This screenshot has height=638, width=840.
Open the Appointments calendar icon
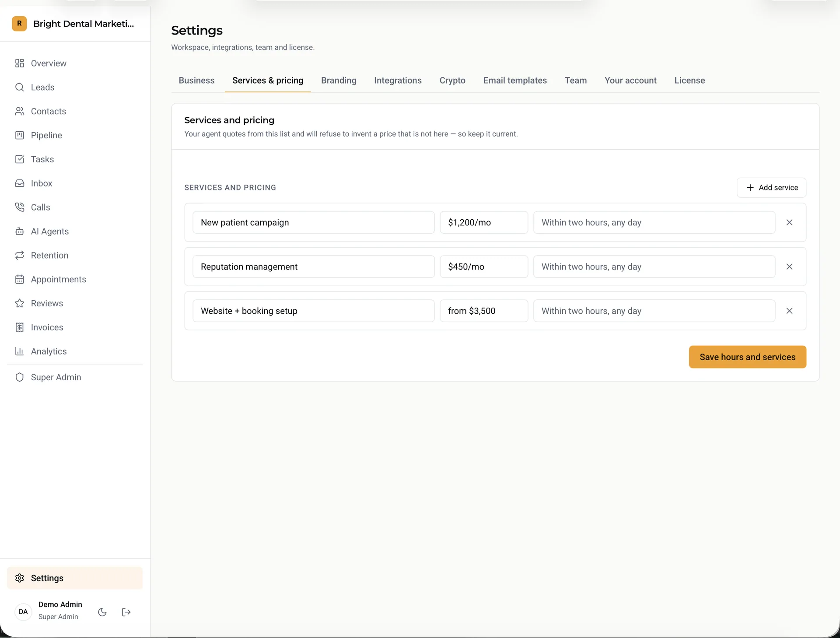(19, 279)
